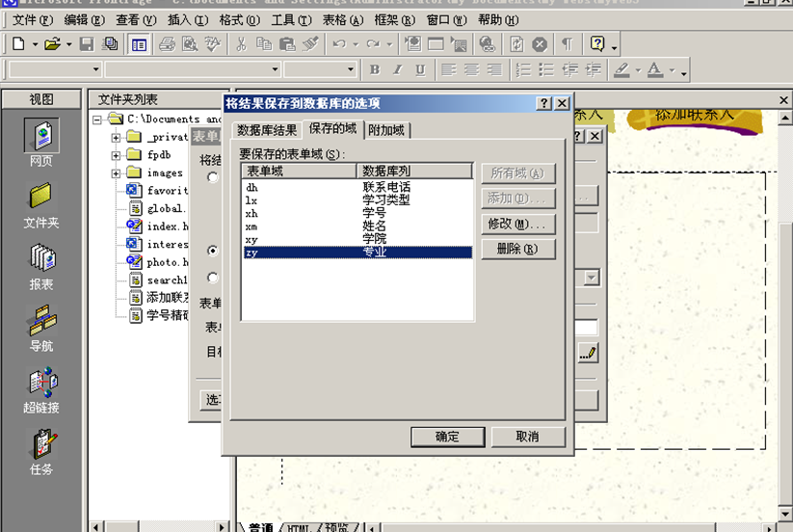
Task: Toggle Italic formatting button
Action: click(x=398, y=69)
